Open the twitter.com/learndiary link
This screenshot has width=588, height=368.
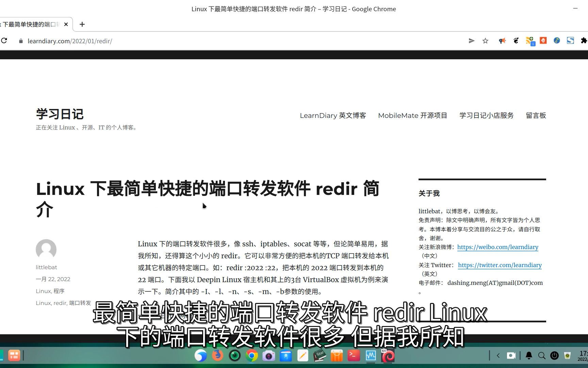500,265
